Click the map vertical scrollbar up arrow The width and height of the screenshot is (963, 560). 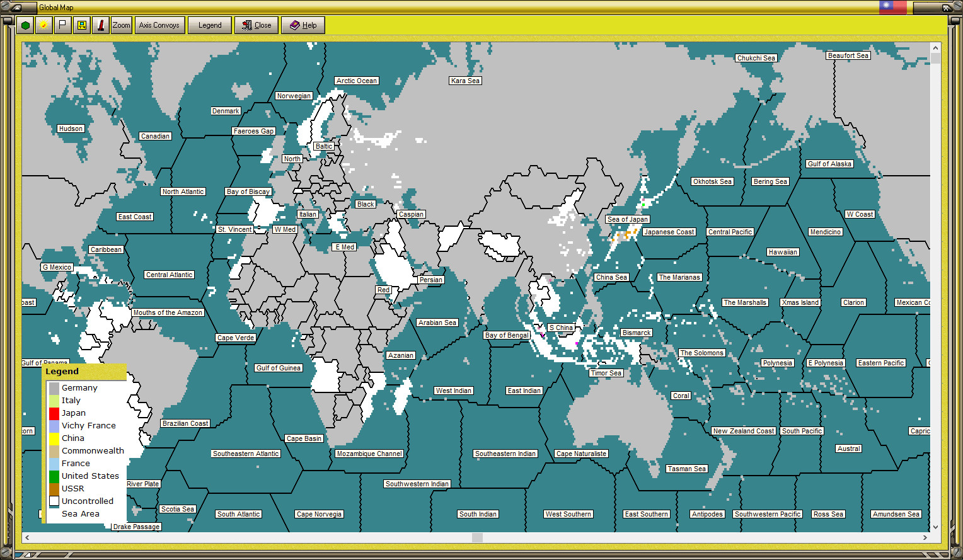coord(935,48)
